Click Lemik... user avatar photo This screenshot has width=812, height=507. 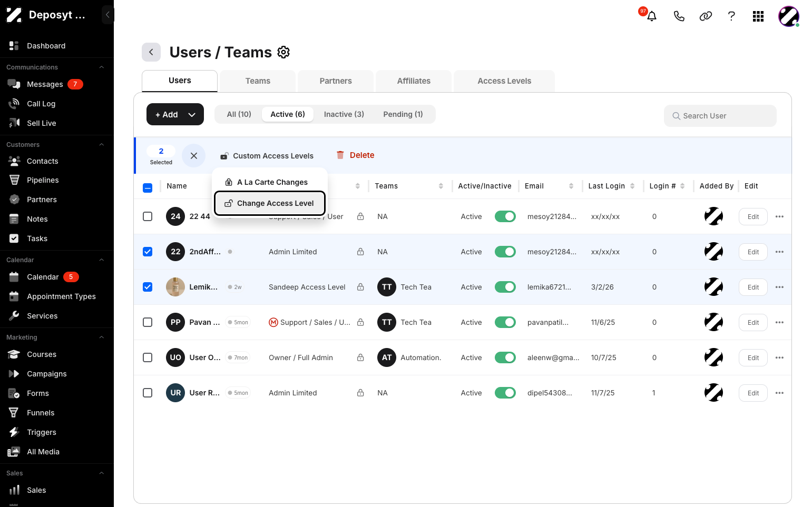175,287
